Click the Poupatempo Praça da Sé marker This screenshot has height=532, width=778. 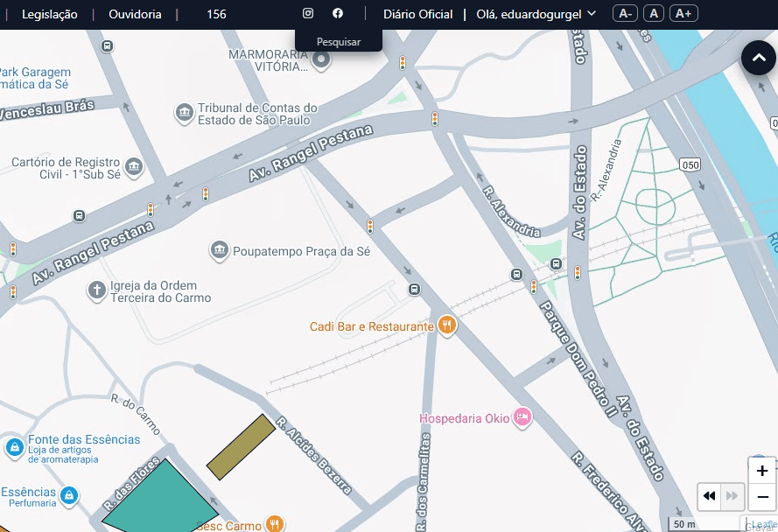(x=219, y=252)
